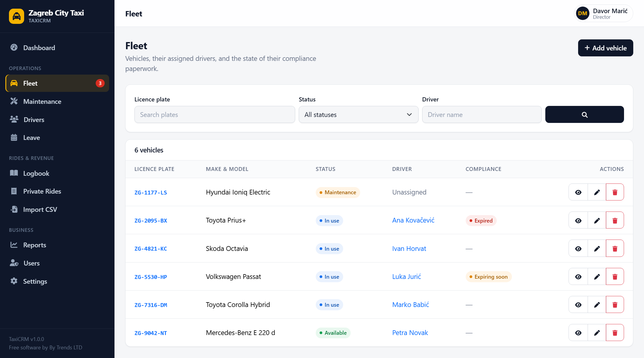The image size is (644, 358).
Task: Open Davor Marić user profile menu
Action: [603, 13]
